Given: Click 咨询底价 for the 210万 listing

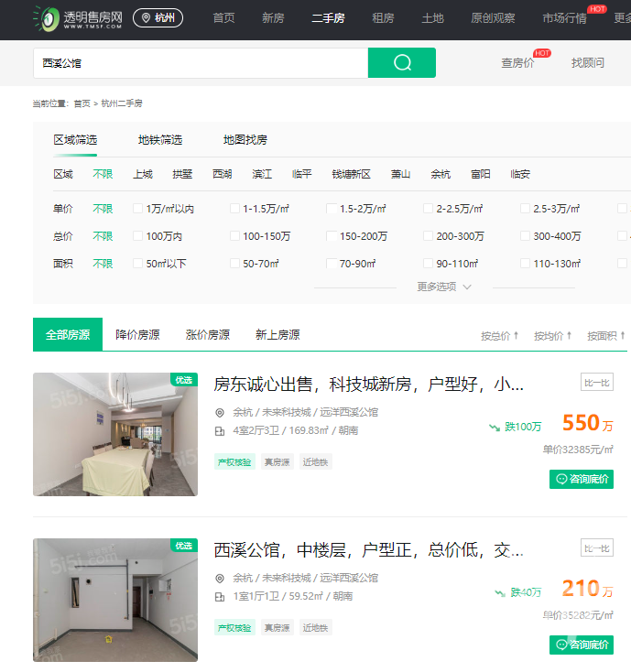Looking at the screenshot, I should coord(582,645).
